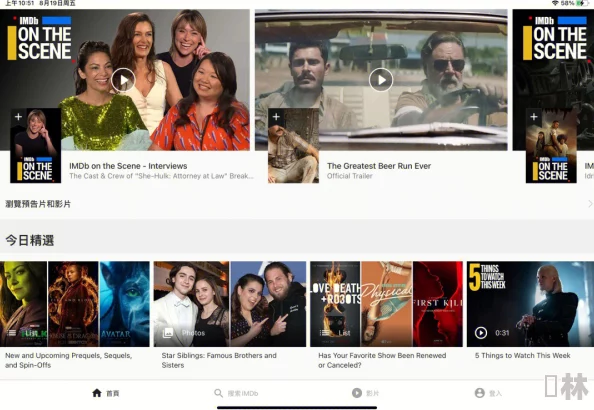This screenshot has height=410, width=594.
Task: Select the Official Trailer subtitle
Action: [x=350, y=176]
